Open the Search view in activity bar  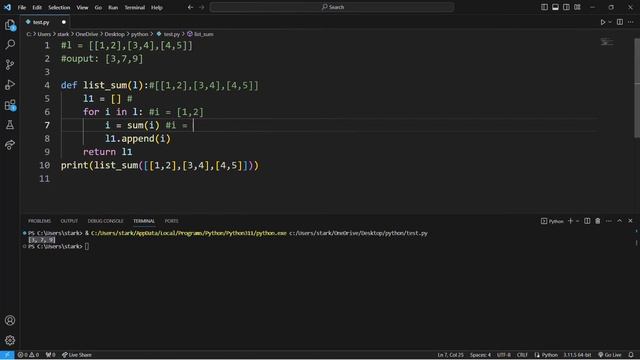point(10,44)
